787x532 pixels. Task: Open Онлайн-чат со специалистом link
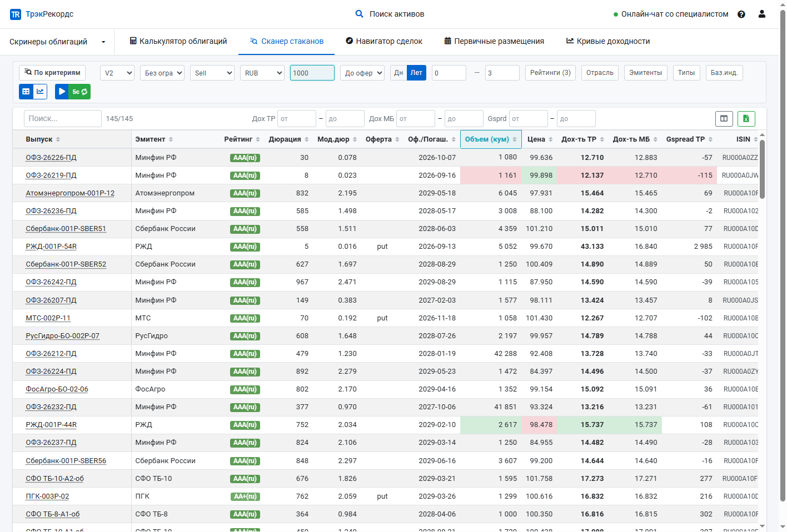[671, 14]
